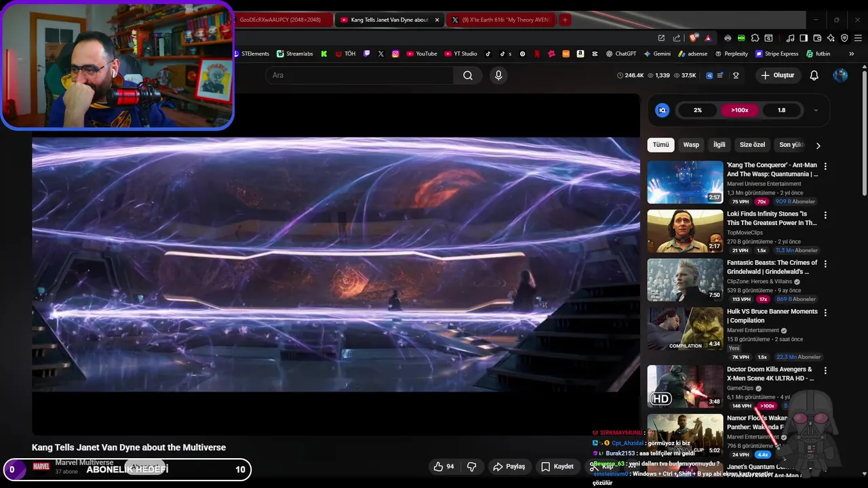
Task: Open the Netflix bookmark icon
Action: (x=537, y=54)
